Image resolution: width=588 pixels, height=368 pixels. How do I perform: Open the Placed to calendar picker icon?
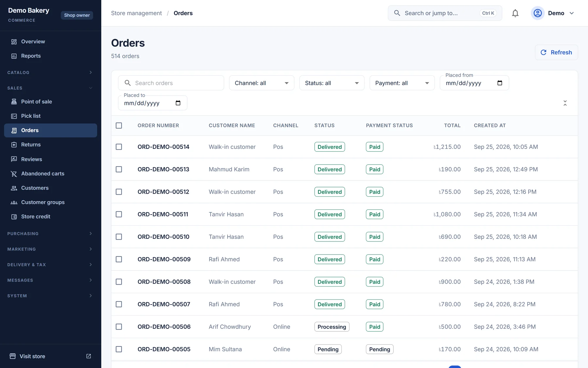[178, 103]
